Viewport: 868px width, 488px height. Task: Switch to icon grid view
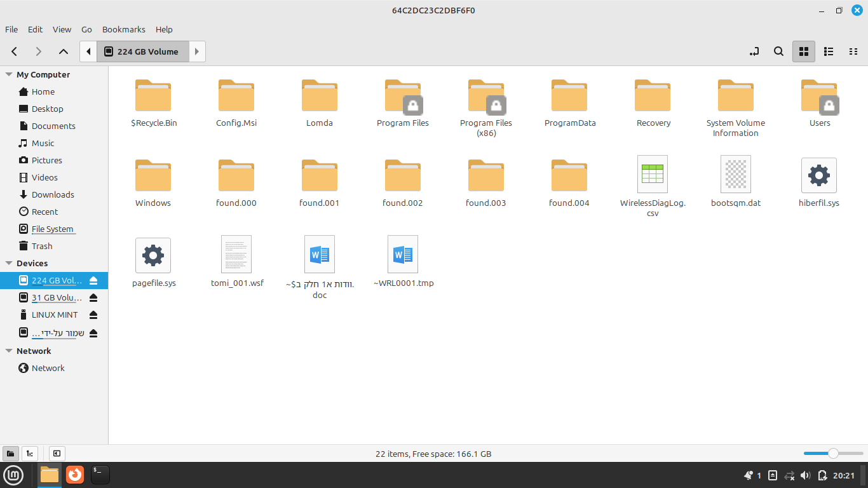[804, 51]
